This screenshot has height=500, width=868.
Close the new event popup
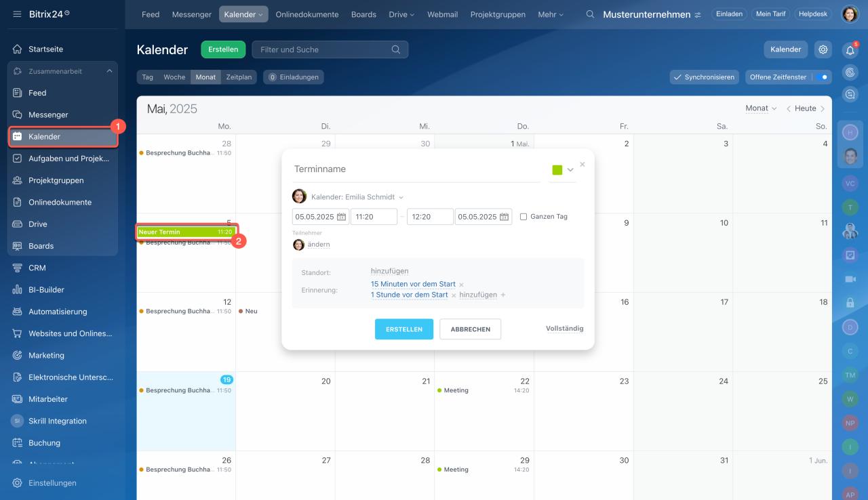pyautogui.click(x=583, y=164)
